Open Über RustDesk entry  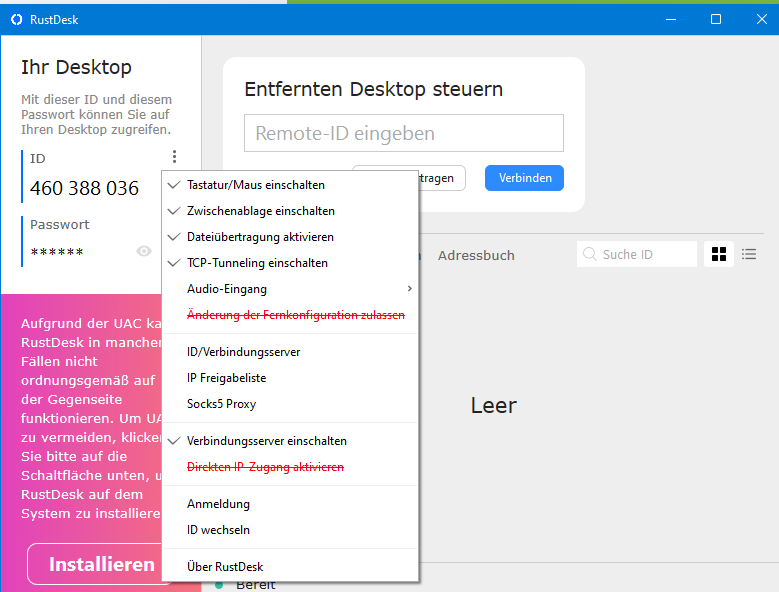291,567
